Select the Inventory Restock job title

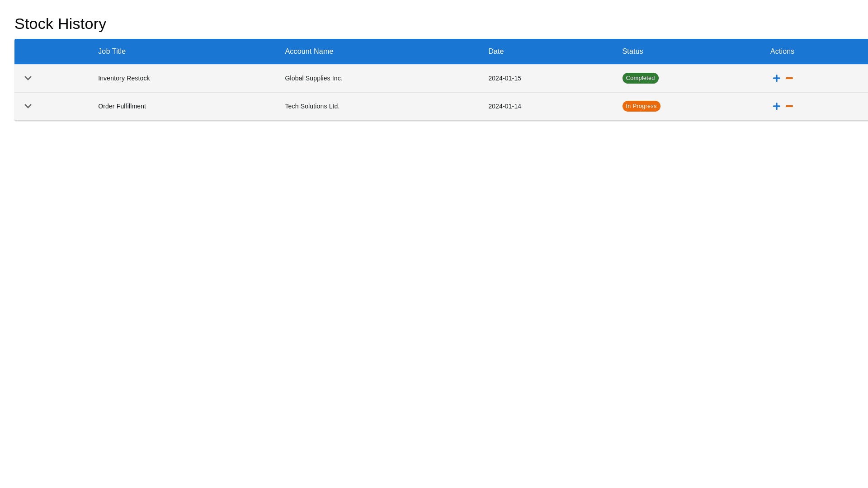coord(123,78)
